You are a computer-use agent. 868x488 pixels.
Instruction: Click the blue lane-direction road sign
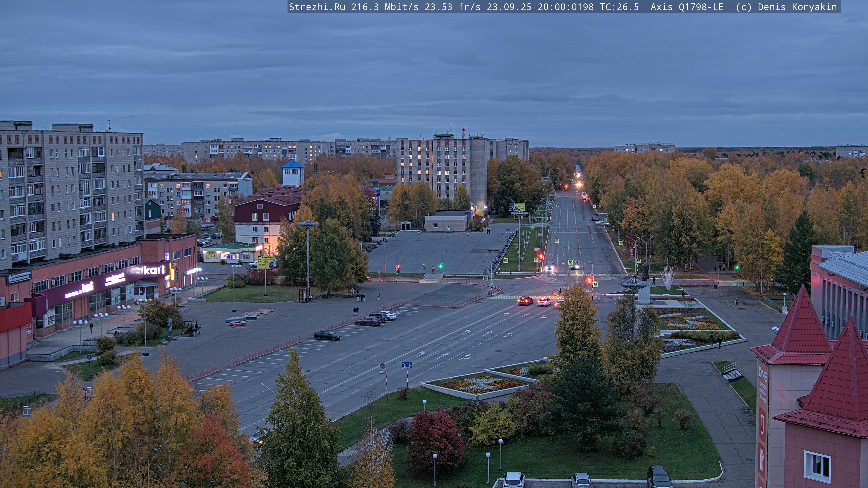click(407, 365)
